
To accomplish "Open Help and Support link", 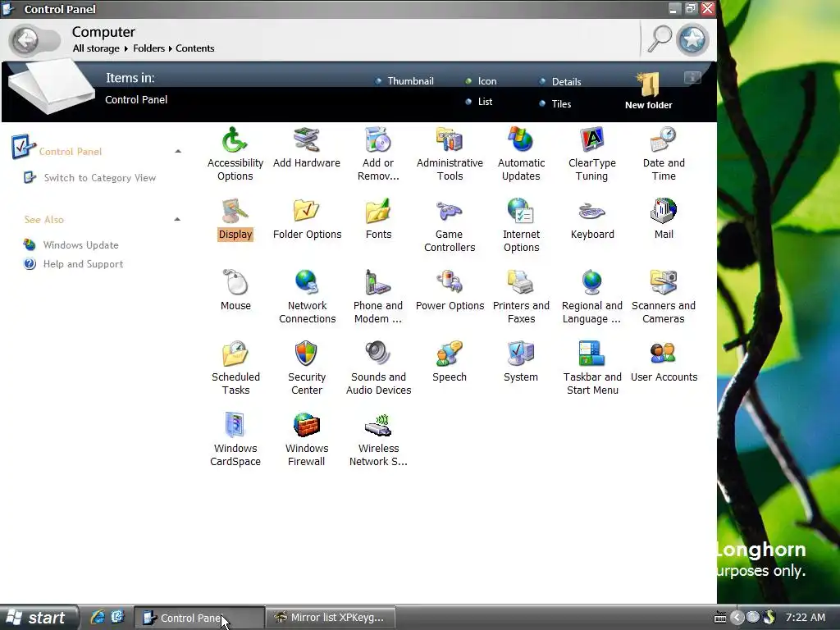I will tap(83, 264).
